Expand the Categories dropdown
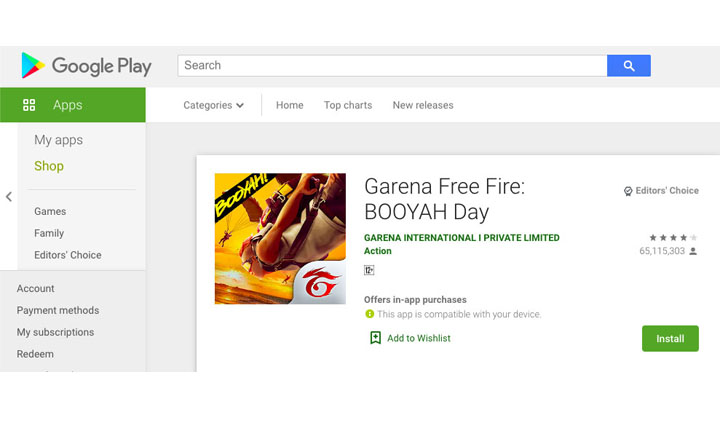This screenshot has height=430, width=720. [x=213, y=105]
